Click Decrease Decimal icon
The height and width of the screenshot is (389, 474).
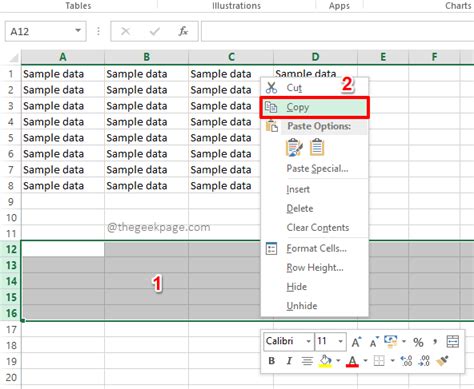(424, 361)
